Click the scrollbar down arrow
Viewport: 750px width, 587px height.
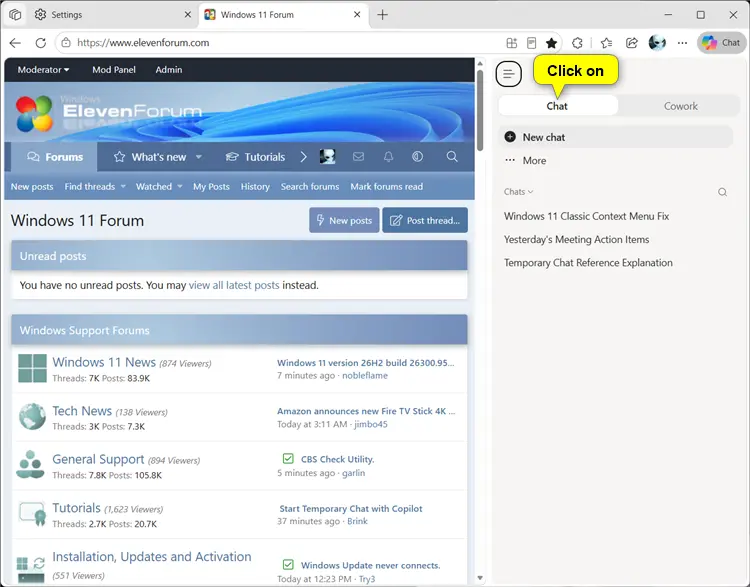[x=480, y=578]
